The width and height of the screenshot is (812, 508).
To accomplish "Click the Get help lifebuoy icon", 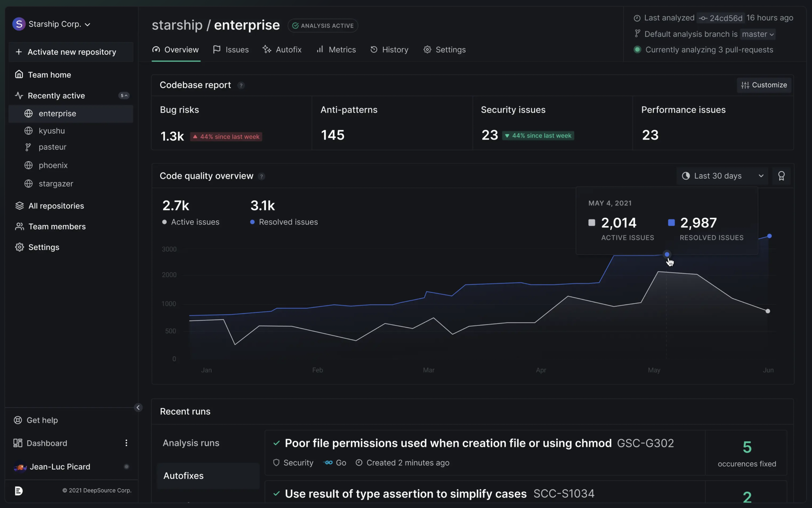I will pyautogui.click(x=18, y=420).
